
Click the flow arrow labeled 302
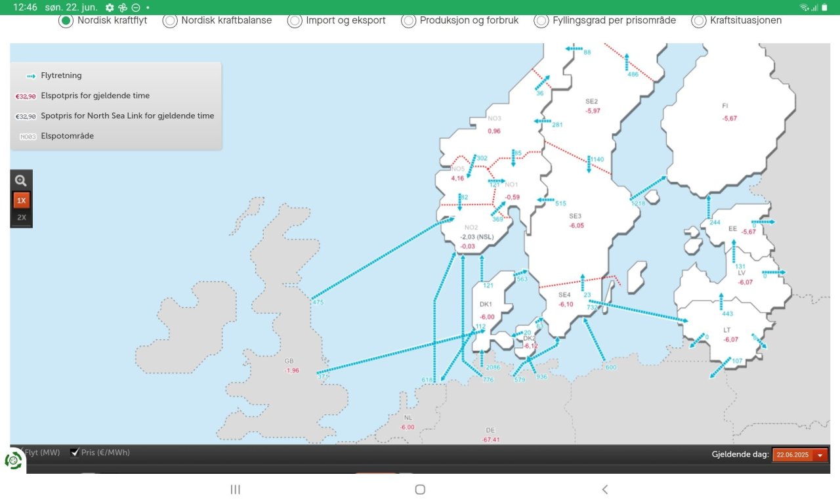[x=471, y=167]
